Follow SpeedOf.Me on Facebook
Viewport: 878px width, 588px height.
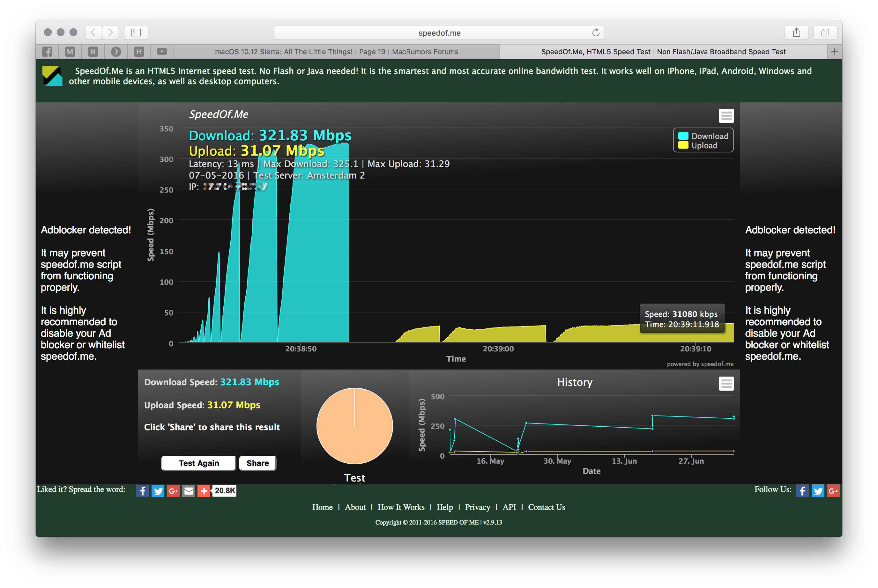click(x=802, y=490)
